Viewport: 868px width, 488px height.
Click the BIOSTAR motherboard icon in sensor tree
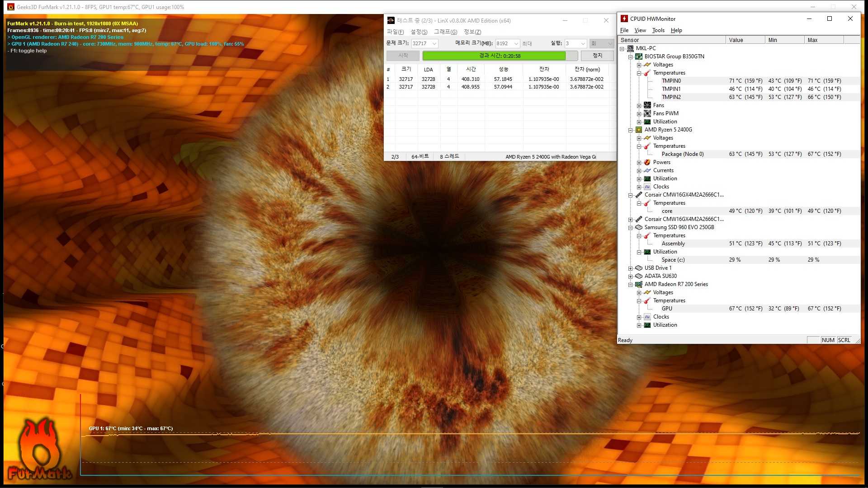639,56
